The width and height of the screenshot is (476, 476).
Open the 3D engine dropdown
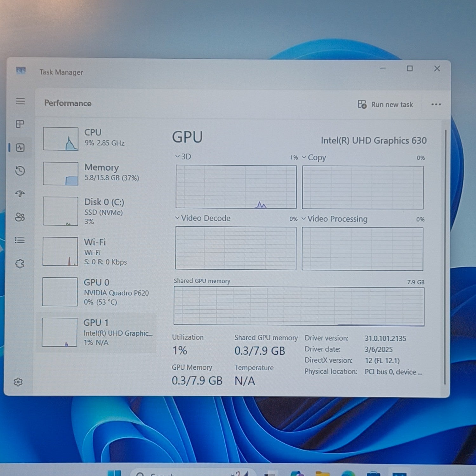[183, 156]
